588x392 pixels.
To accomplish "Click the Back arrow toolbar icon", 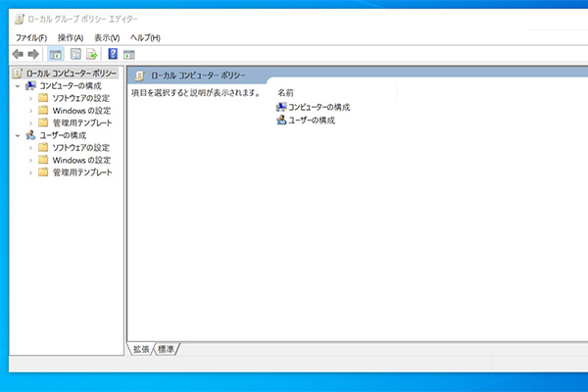I will click(18, 55).
